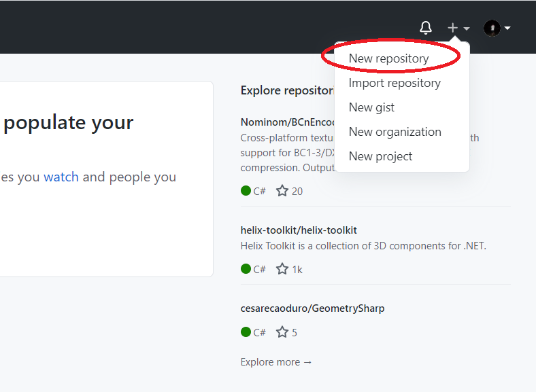Open the user avatar menu

click(492, 28)
